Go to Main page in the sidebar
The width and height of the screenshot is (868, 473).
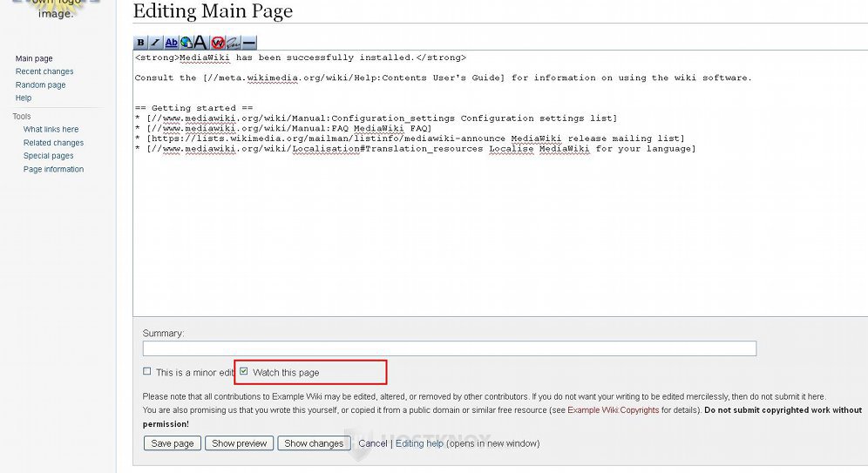(34, 58)
